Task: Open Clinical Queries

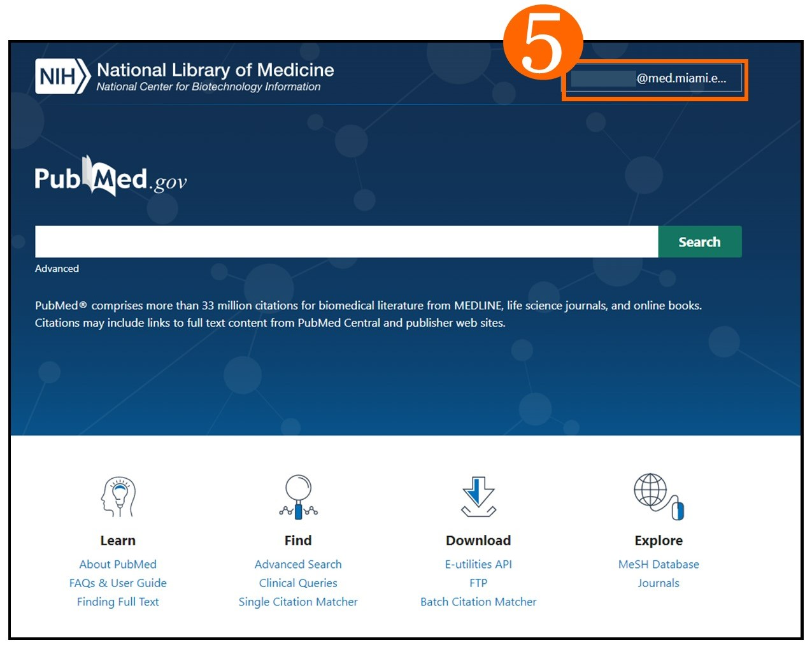Action: 297,583
